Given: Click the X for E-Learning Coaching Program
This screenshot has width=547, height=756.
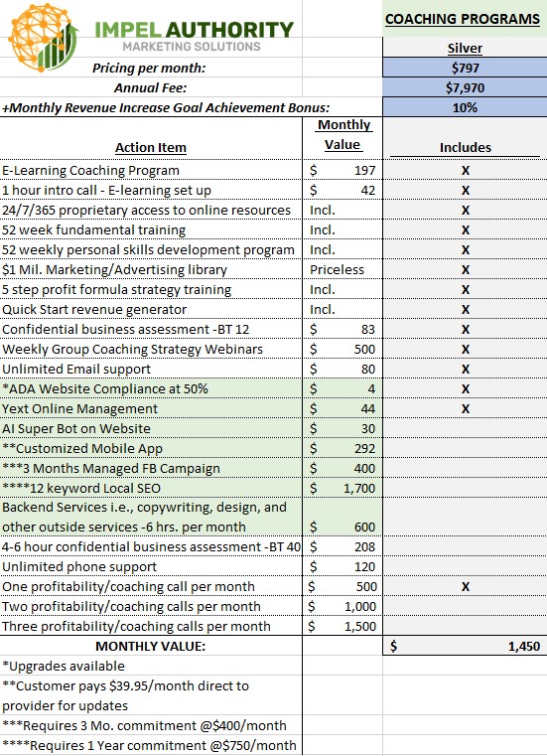Looking at the screenshot, I should (465, 171).
